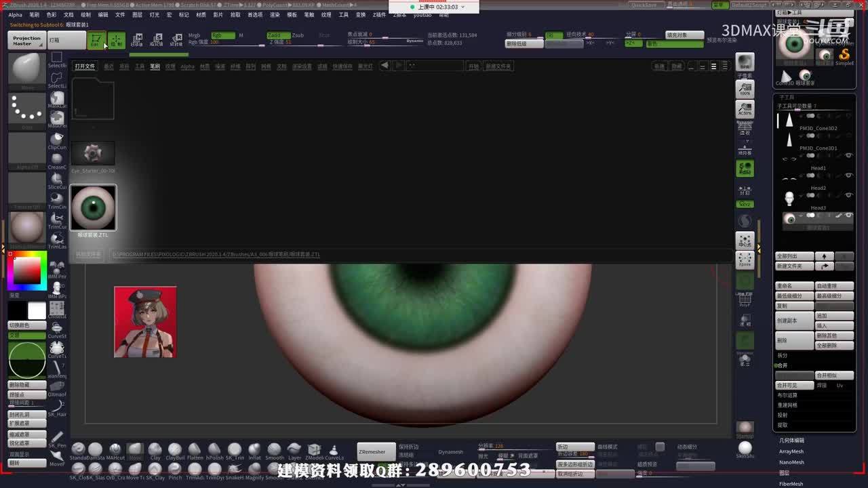868x488 pixels.
Task: Select the ClayBuildup brush
Action: click(175, 451)
